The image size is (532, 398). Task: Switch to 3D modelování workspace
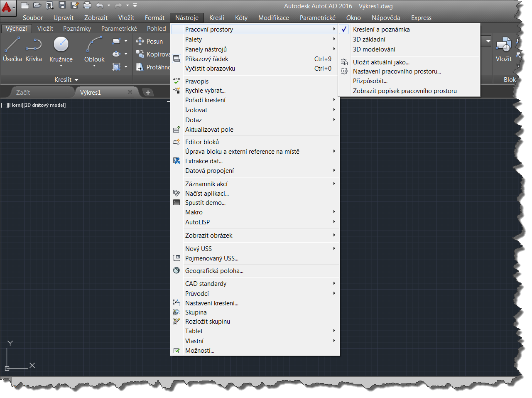[x=374, y=49]
